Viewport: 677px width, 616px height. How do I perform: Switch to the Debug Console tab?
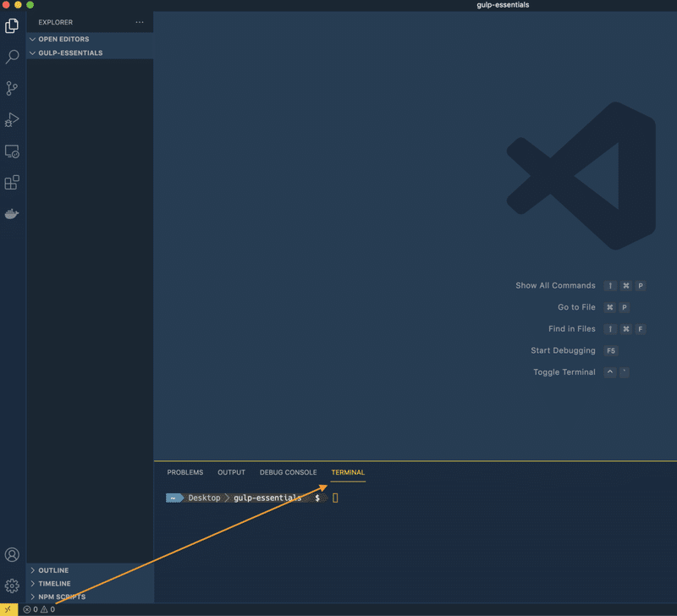[x=288, y=472]
